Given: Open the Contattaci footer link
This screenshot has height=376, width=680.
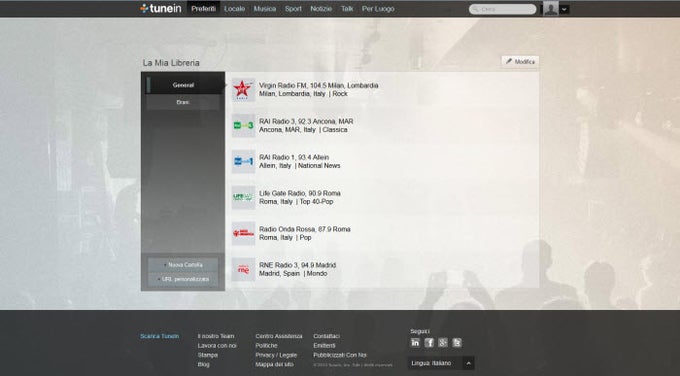Looking at the screenshot, I should pyautogui.click(x=327, y=336).
